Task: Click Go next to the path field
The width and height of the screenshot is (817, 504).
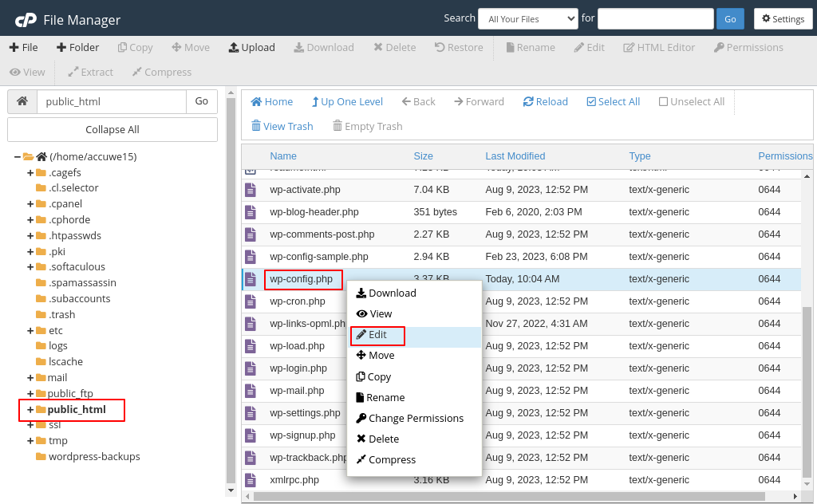Action: coord(202,101)
